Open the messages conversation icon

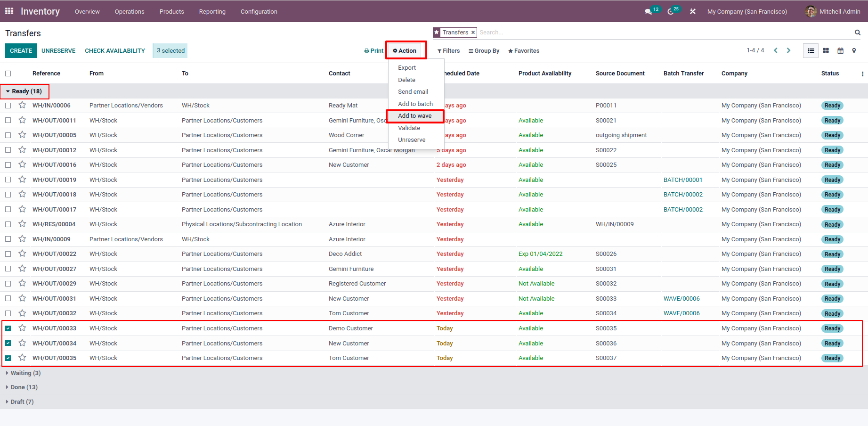pyautogui.click(x=648, y=11)
